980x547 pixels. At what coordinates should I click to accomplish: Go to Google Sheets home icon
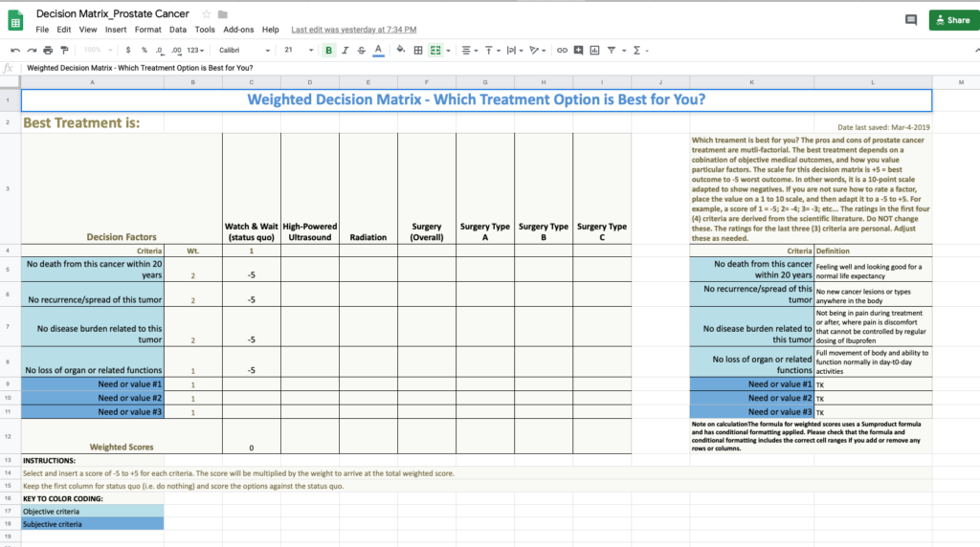click(15, 21)
